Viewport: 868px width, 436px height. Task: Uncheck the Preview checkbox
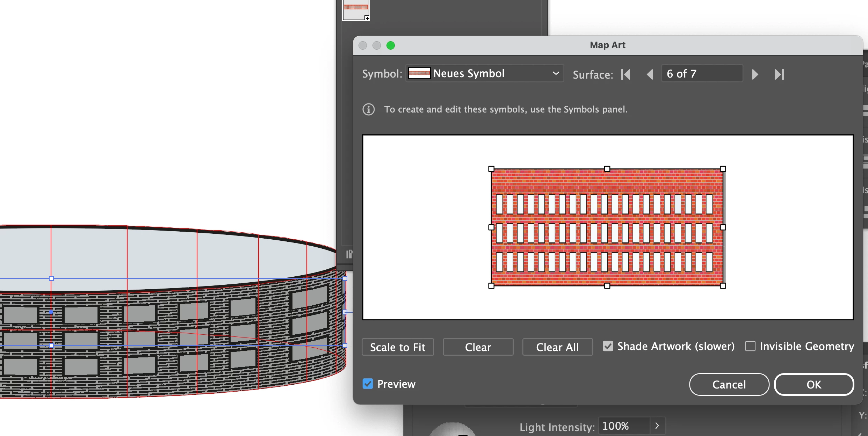pos(368,384)
